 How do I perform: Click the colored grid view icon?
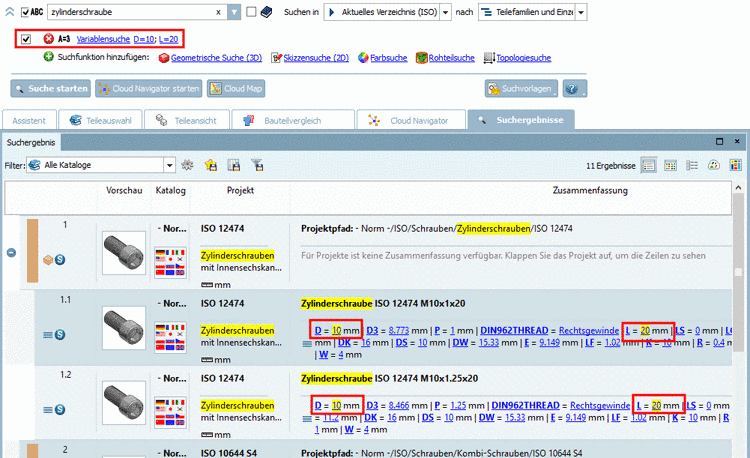(735, 165)
